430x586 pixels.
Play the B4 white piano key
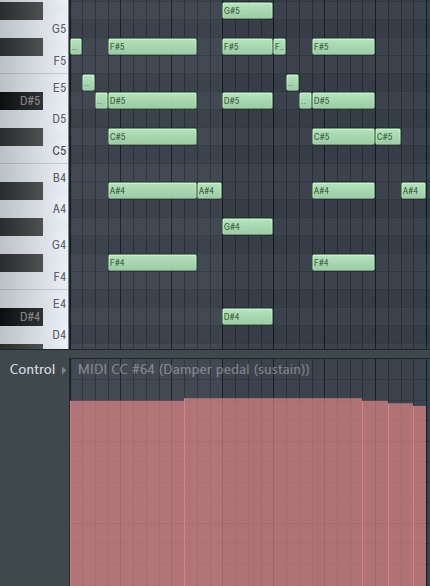pos(56,176)
